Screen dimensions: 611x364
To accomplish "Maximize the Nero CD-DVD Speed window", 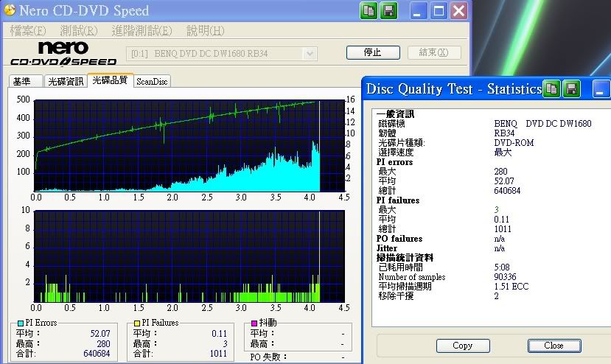I will click(x=439, y=11).
